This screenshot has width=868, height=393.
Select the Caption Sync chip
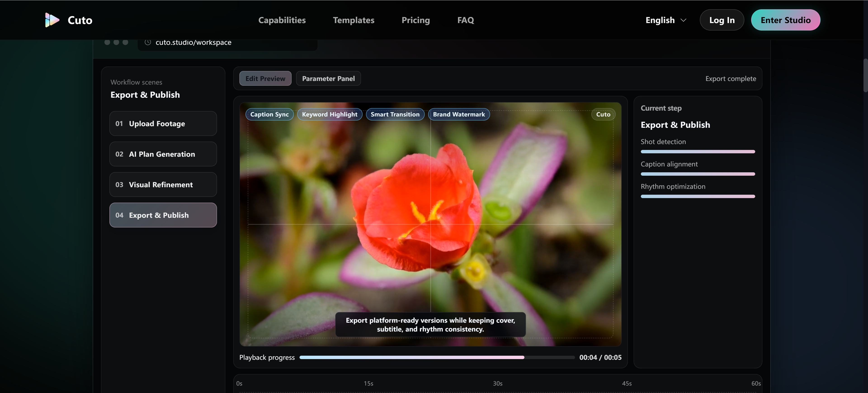pyautogui.click(x=269, y=114)
